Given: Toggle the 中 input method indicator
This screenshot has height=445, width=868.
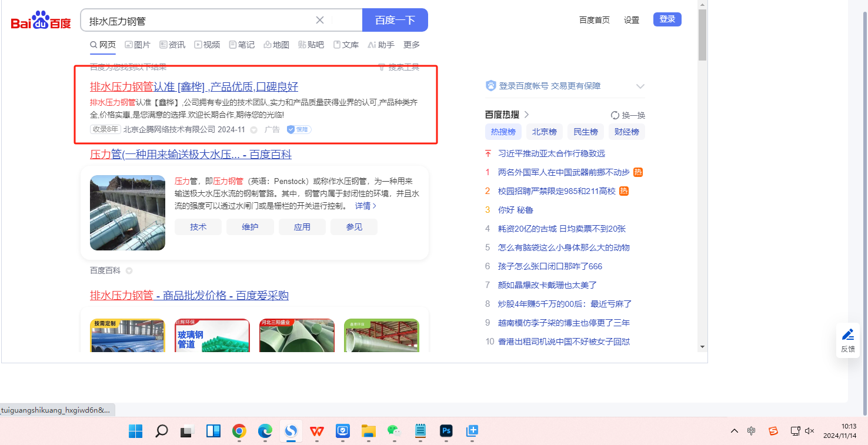Looking at the screenshot, I should 752,431.
